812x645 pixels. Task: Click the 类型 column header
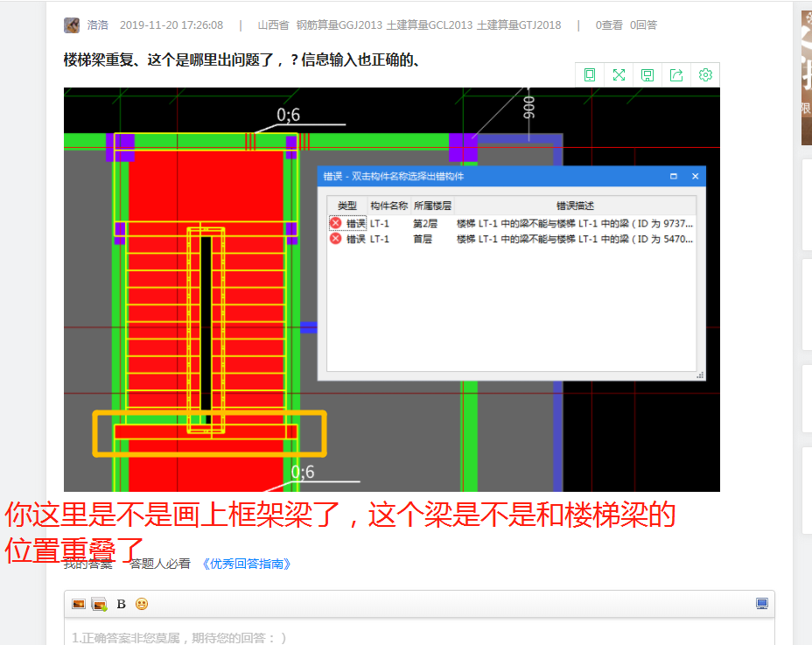pos(347,206)
